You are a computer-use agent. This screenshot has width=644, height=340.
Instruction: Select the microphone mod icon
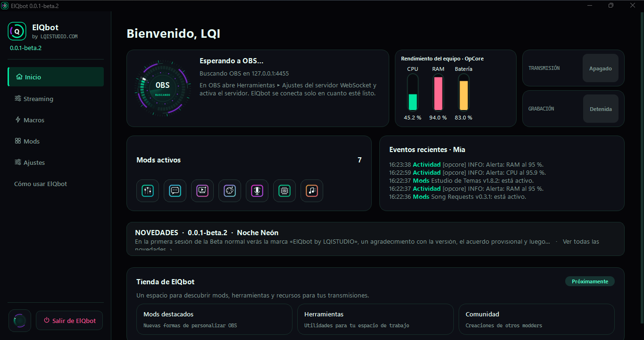(257, 191)
